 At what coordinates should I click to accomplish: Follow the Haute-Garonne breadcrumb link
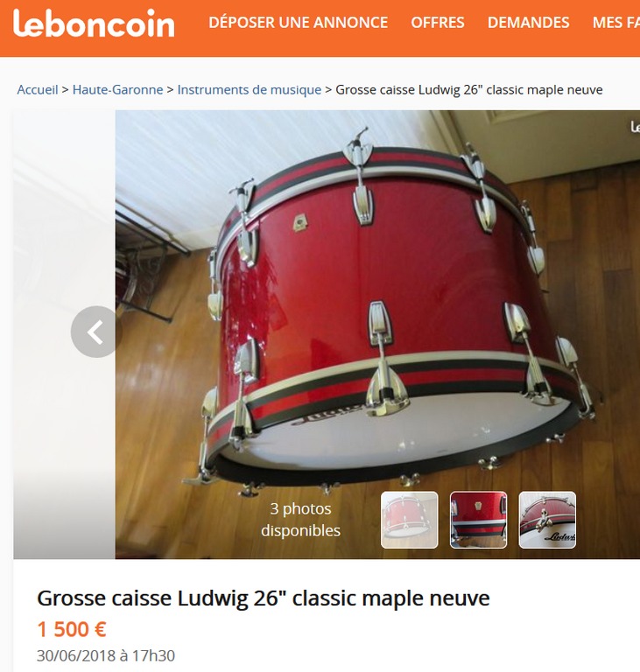click(117, 89)
